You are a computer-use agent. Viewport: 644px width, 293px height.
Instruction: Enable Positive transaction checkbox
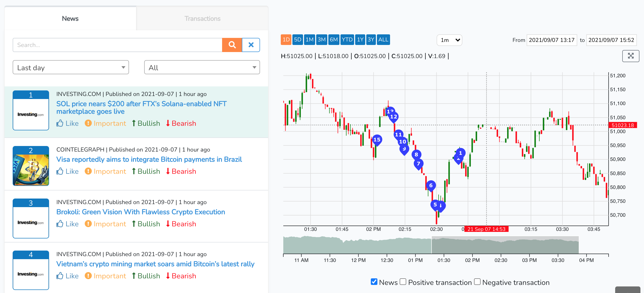tap(403, 282)
